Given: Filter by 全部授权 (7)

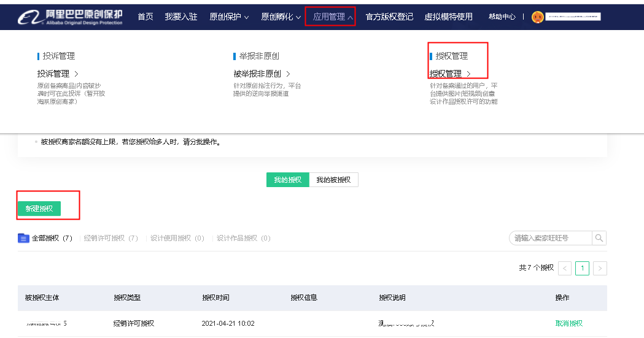Looking at the screenshot, I should pos(52,238).
